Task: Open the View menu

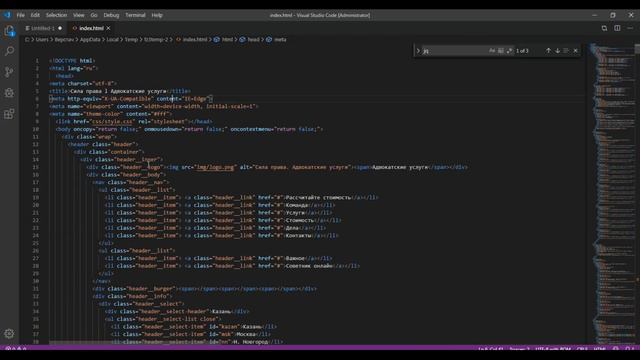Action: tap(78, 15)
